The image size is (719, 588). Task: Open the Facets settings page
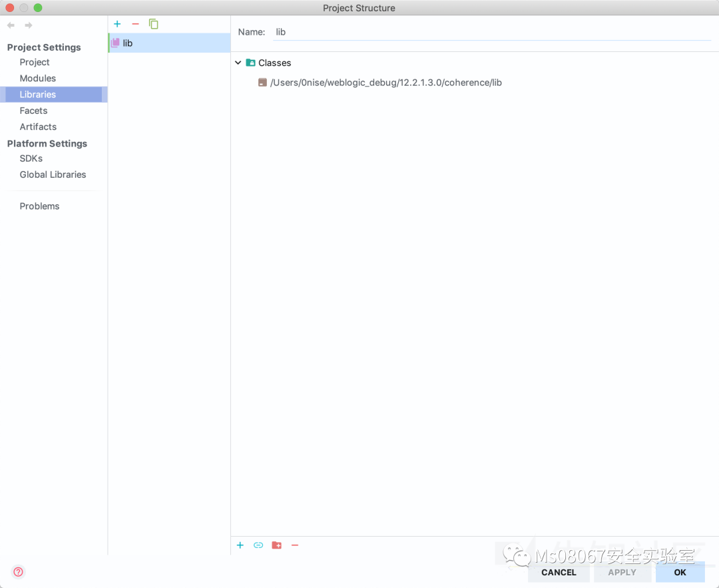[33, 111]
